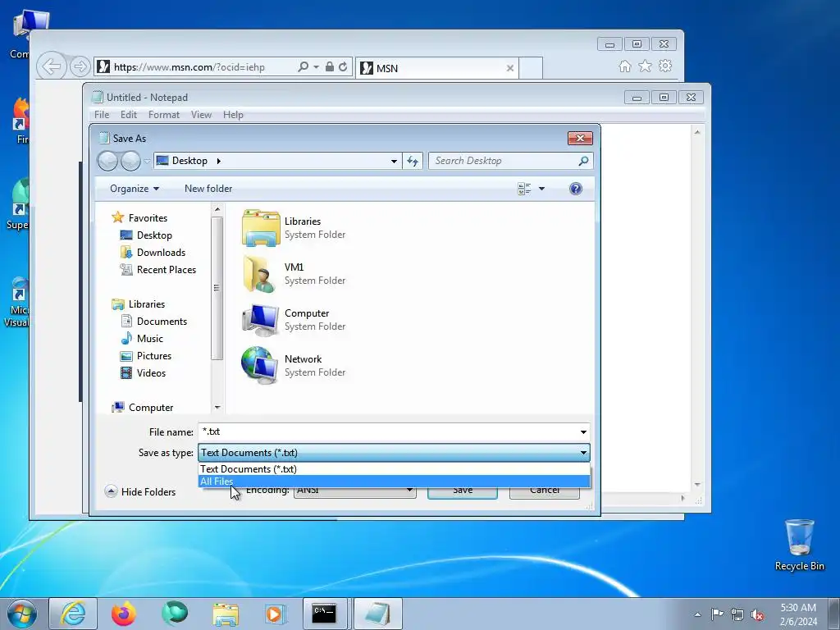Switch to Notepad on taskbar
This screenshot has width=840, height=630.
[x=377, y=614]
